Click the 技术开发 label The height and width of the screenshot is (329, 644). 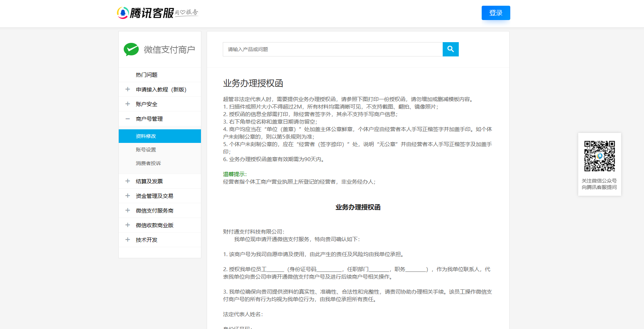pos(147,240)
